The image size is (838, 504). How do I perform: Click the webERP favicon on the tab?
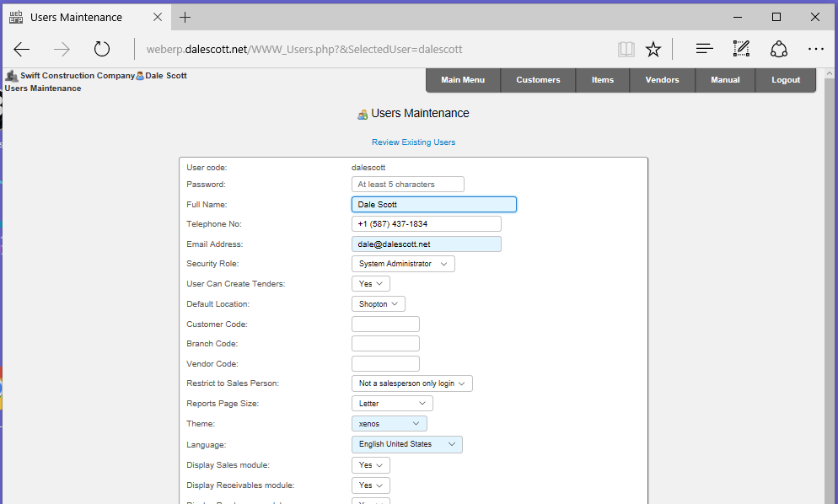tap(16, 17)
